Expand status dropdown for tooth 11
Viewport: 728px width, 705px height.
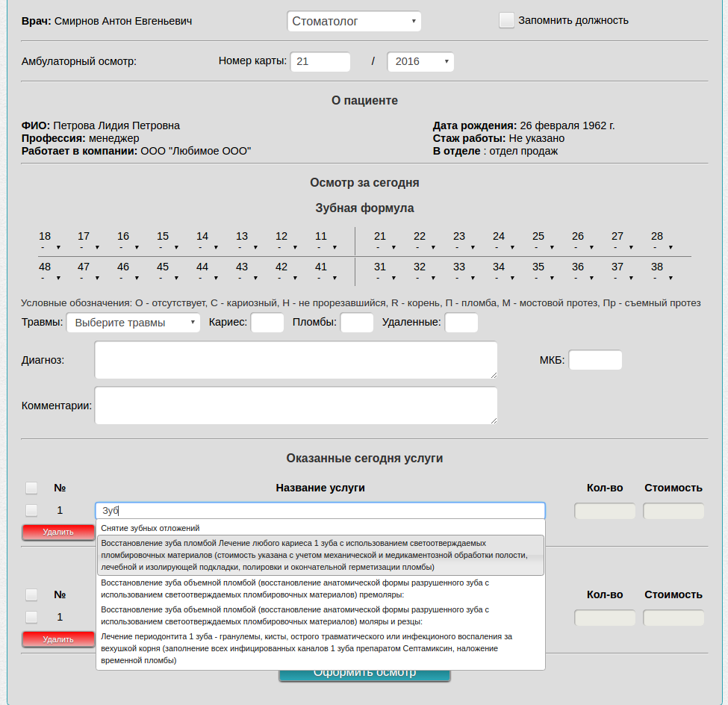[x=327, y=247]
